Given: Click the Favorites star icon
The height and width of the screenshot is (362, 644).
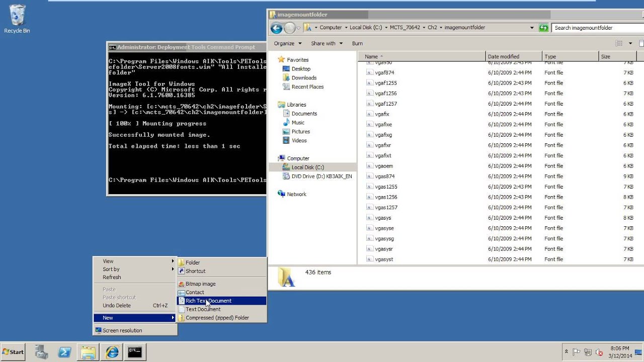Looking at the screenshot, I should 281,60.
